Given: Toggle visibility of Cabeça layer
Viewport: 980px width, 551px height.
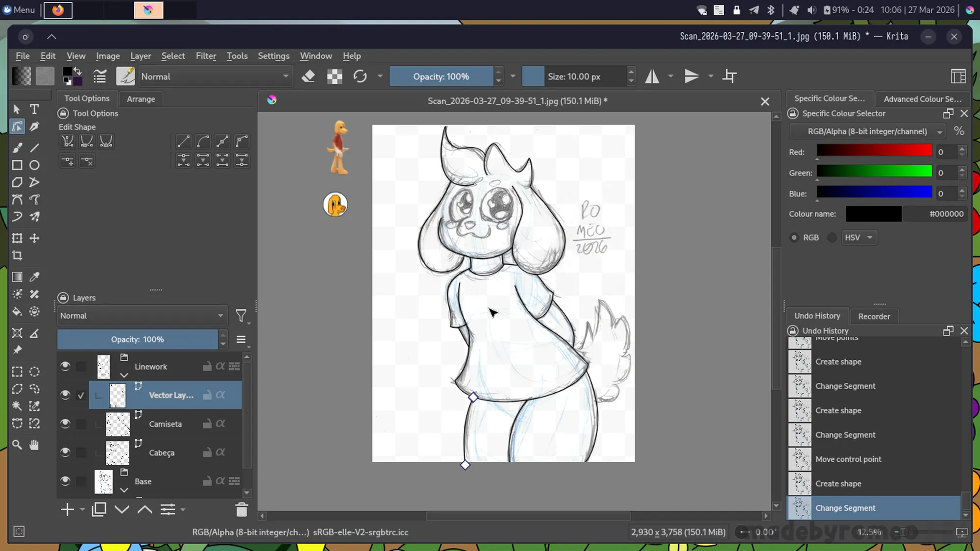Looking at the screenshot, I should click(65, 452).
